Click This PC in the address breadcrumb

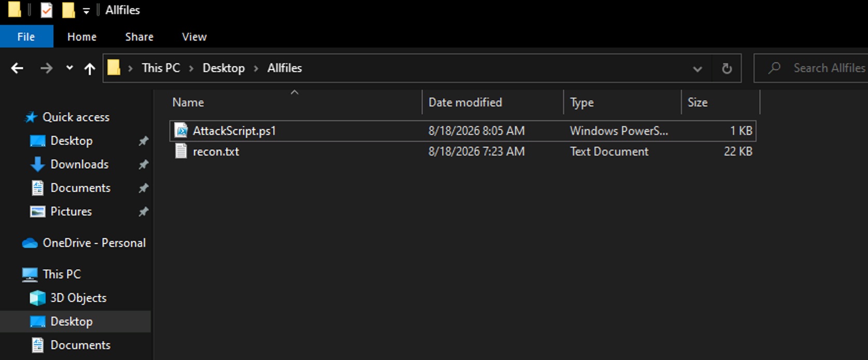tap(161, 68)
